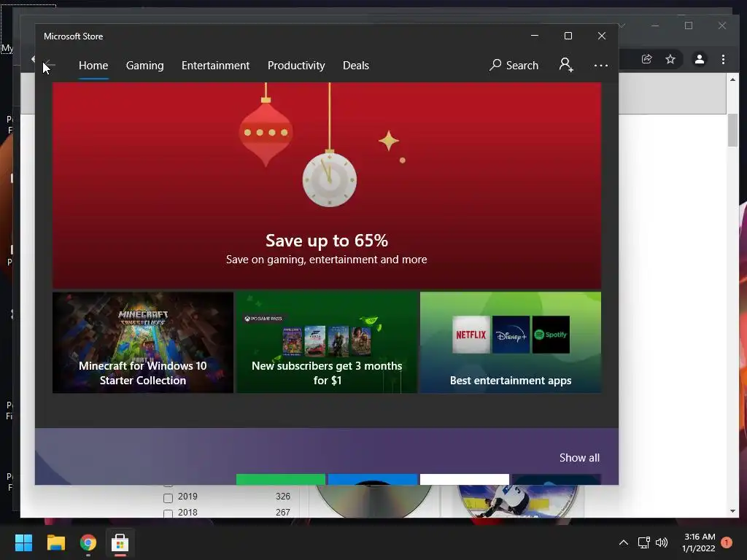The height and width of the screenshot is (560, 747).
Task: Go to the Deals tab
Action: pos(356,65)
